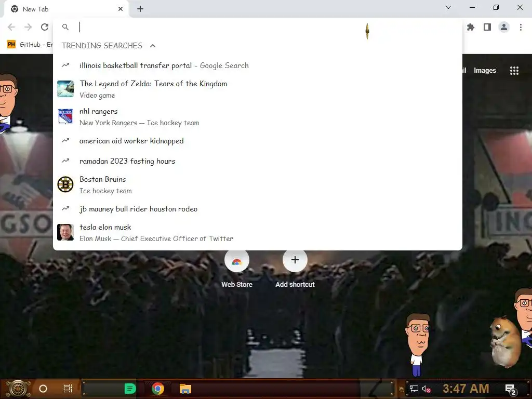Select jb mauney bull rider suggestion
Screen dimensions: 532x399
click(x=258, y=209)
